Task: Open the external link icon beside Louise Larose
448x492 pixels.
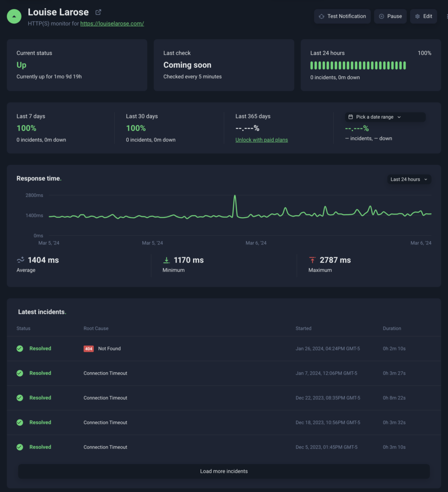Action: pyautogui.click(x=99, y=12)
